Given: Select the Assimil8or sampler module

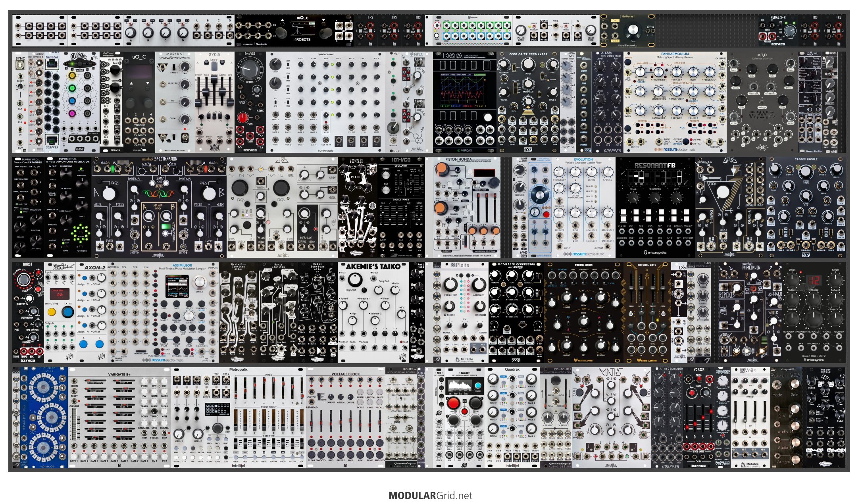Looking at the screenshot, I should tap(163, 312).
